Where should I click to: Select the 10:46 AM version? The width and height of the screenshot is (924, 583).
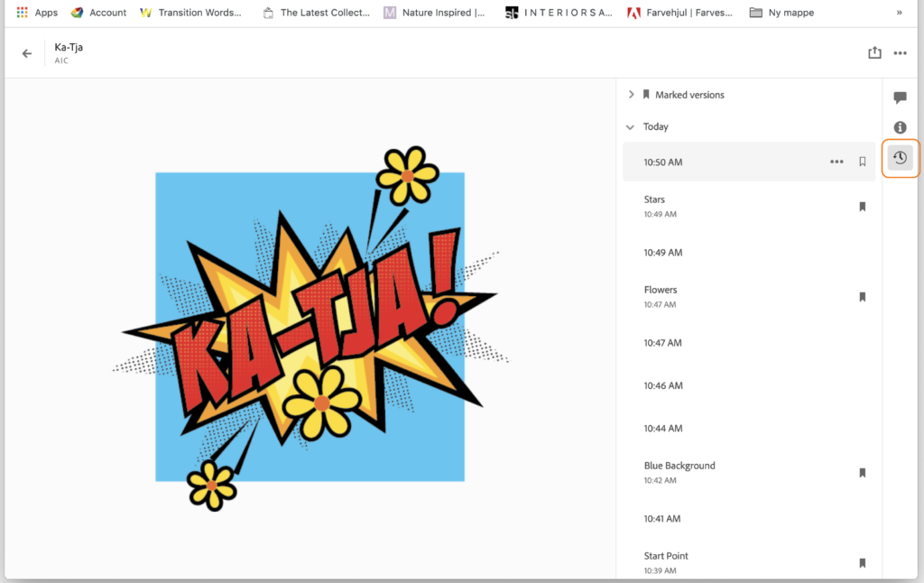(749, 385)
